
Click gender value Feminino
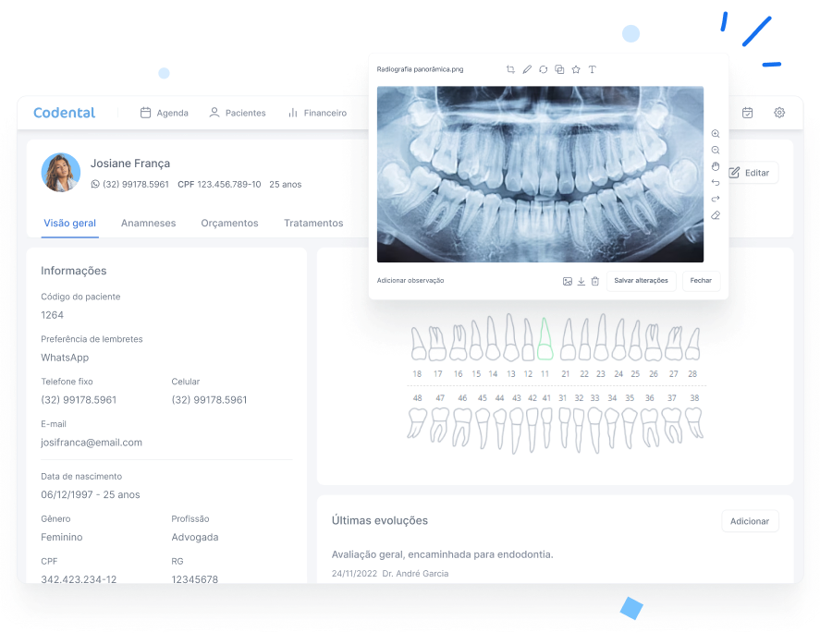coord(62,538)
